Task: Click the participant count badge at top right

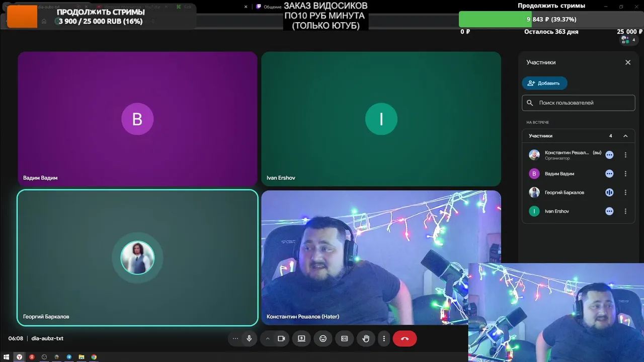Action: (x=628, y=40)
